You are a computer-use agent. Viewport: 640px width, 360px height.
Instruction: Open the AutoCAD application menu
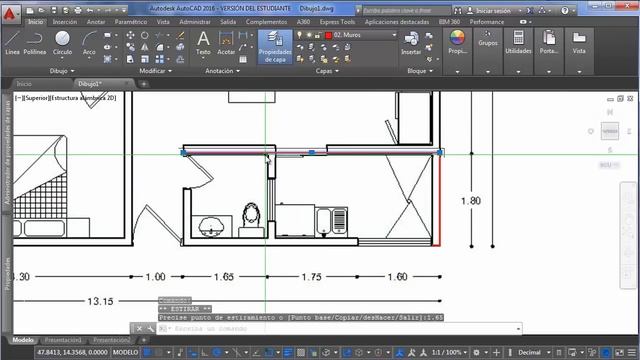point(10,13)
